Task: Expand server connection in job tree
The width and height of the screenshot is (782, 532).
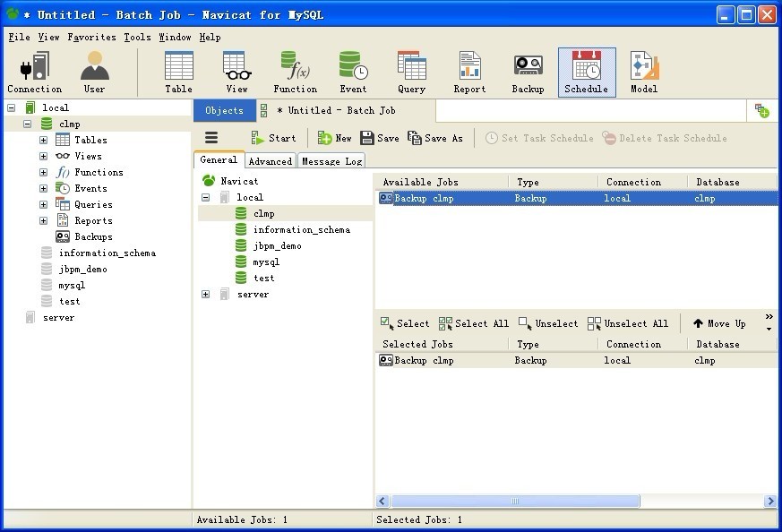Action: (x=205, y=294)
